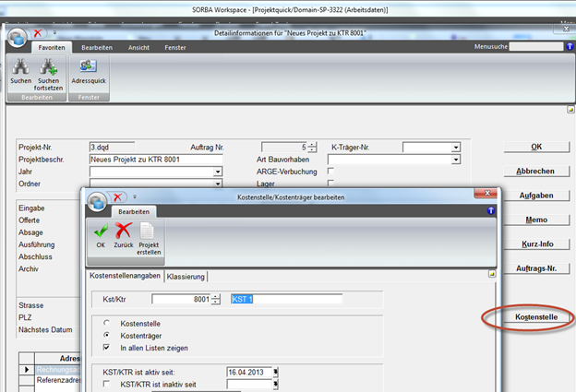Screen dimensions: 576x392
Task: Click the Suchen icon in the ribbon
Action: click(20, 68)
